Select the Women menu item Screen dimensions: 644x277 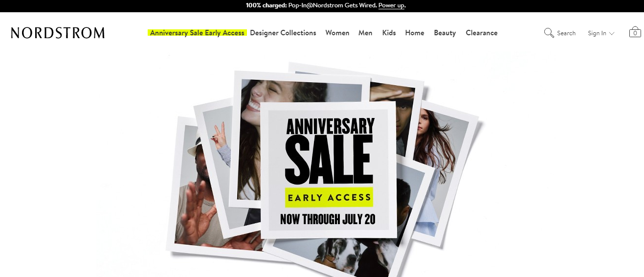pyautogui.click(x=337, y=33)
